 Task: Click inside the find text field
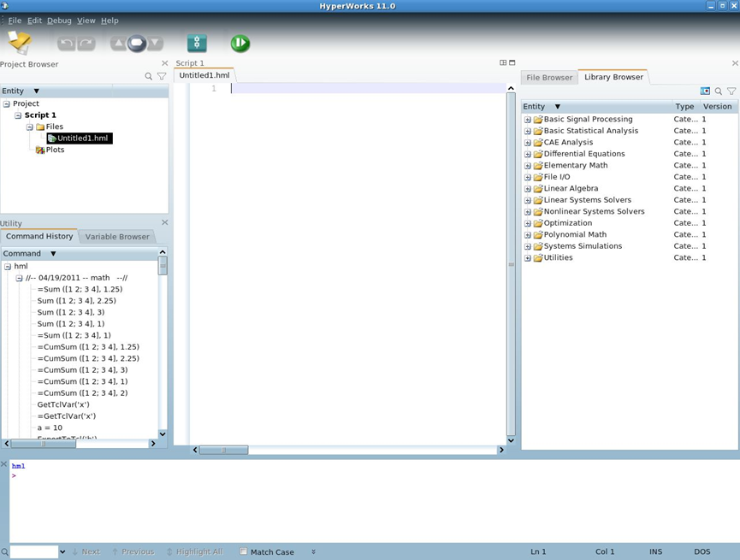coord(34,551)
